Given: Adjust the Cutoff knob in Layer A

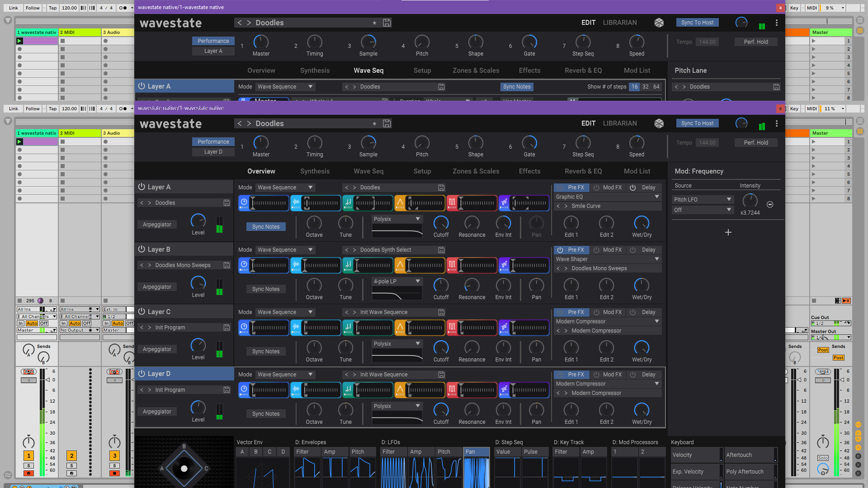Looking at the screenshot, I should point(441,223).
